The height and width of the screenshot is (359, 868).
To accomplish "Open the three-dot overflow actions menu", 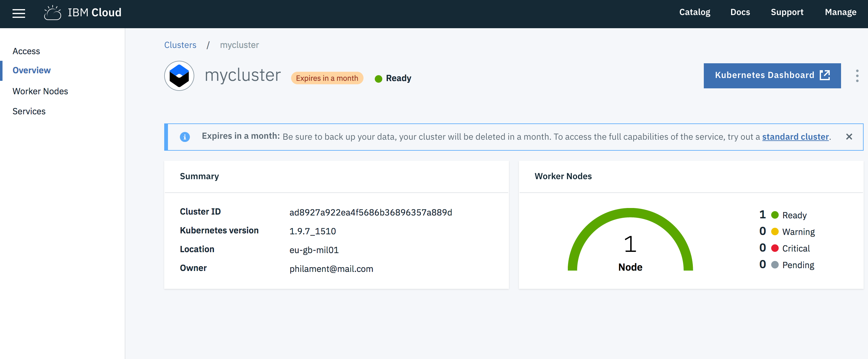I will pyautogui.click(x=857, y=76).
